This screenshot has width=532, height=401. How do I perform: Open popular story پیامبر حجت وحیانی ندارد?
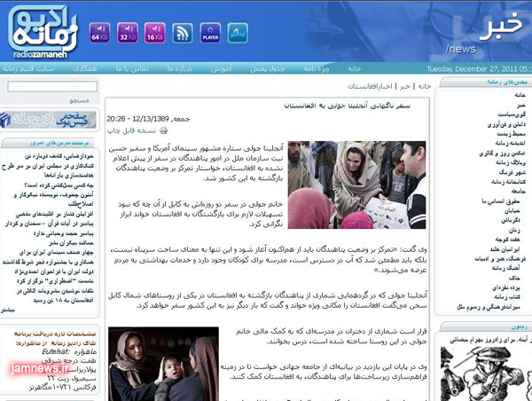coord(64,233)
